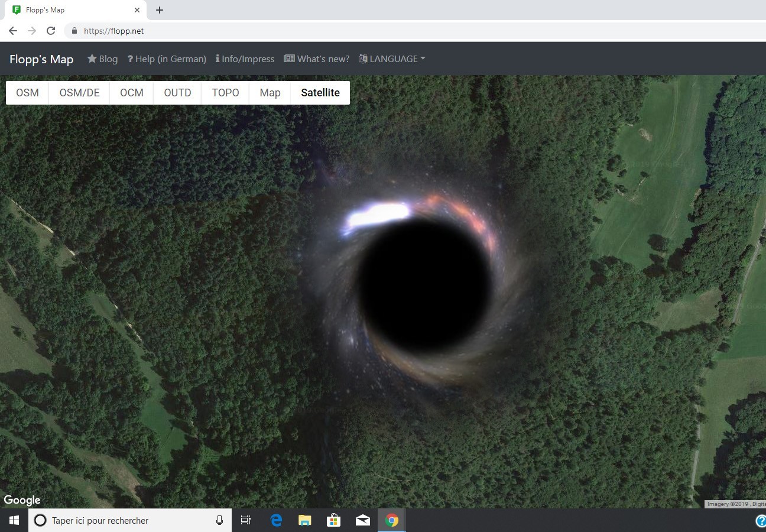
Task: Click the help icon in system tray
Action: (x=761, y=520)
